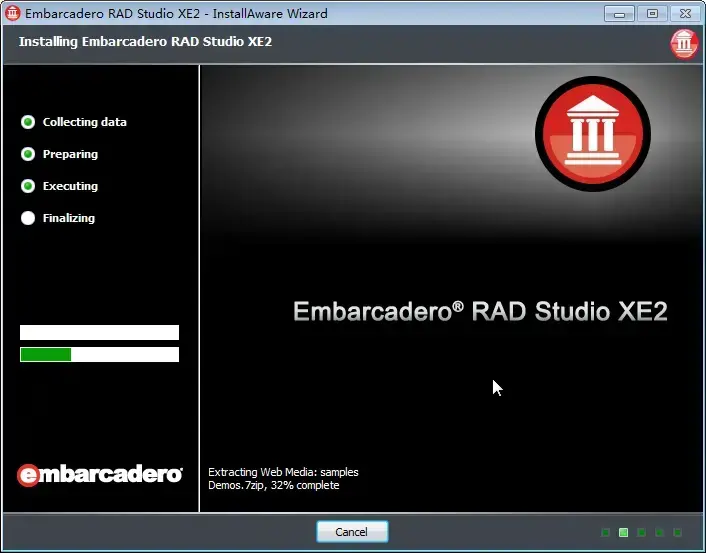Click the "Finalizing" step label

(69, 218)
